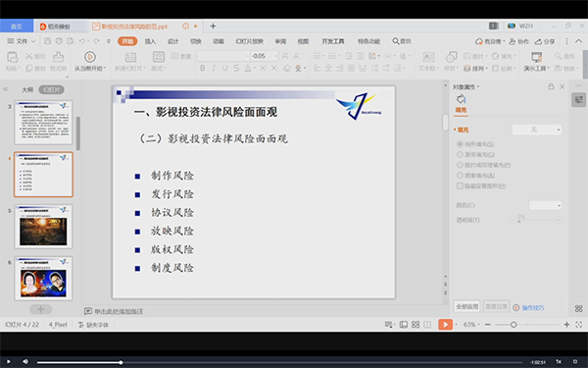The height and width of the screenshot is (368, 588).
Task: Open the color dropdown in fill panel
Action: pos(545,205)
